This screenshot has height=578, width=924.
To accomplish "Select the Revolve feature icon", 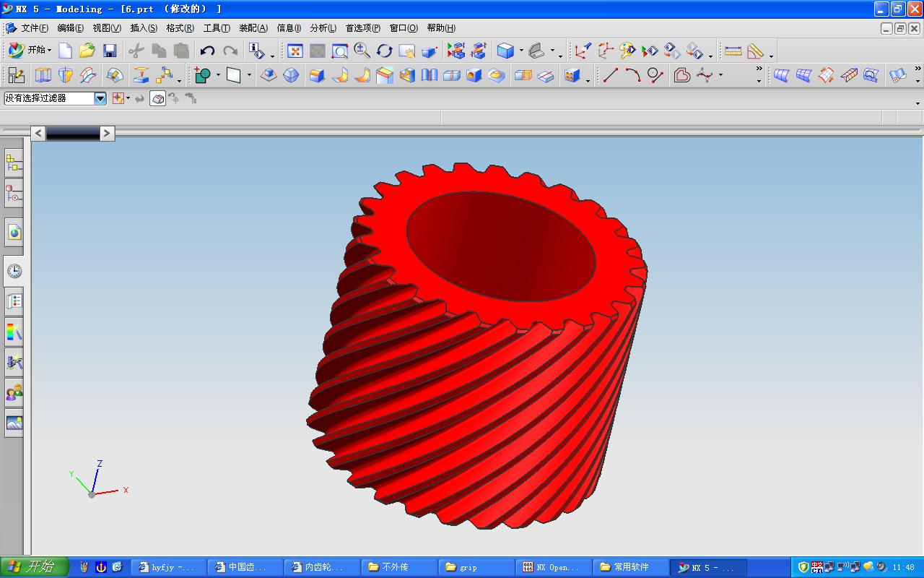I will click(x=66, y=74).
